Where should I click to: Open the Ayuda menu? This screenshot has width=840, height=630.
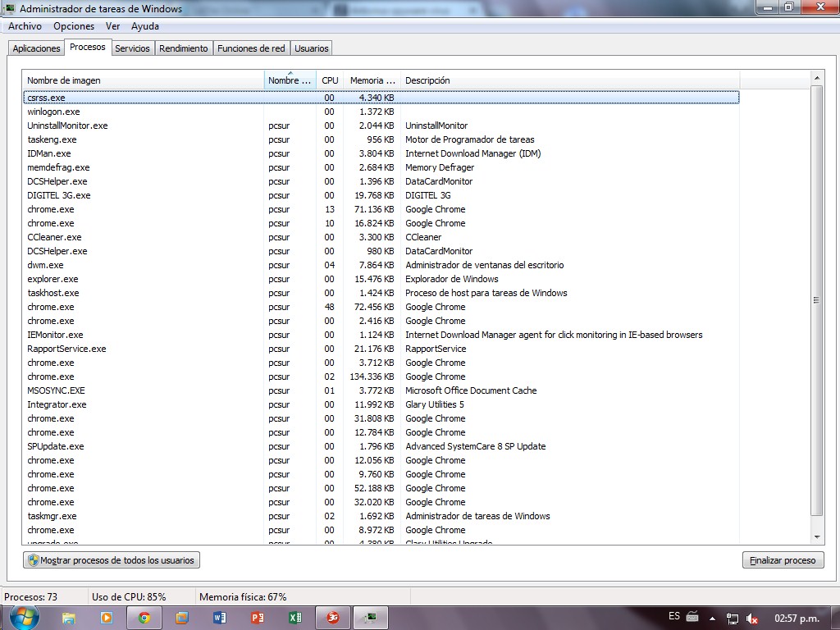144,26
